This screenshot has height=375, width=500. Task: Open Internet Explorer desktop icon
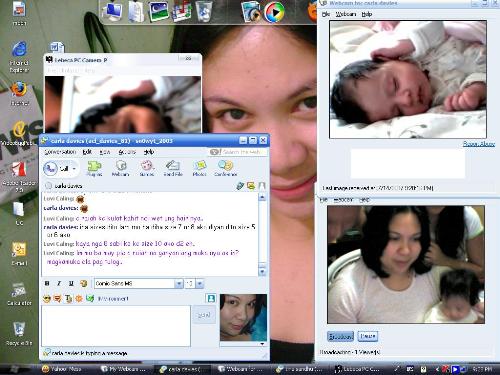(19, 57)
